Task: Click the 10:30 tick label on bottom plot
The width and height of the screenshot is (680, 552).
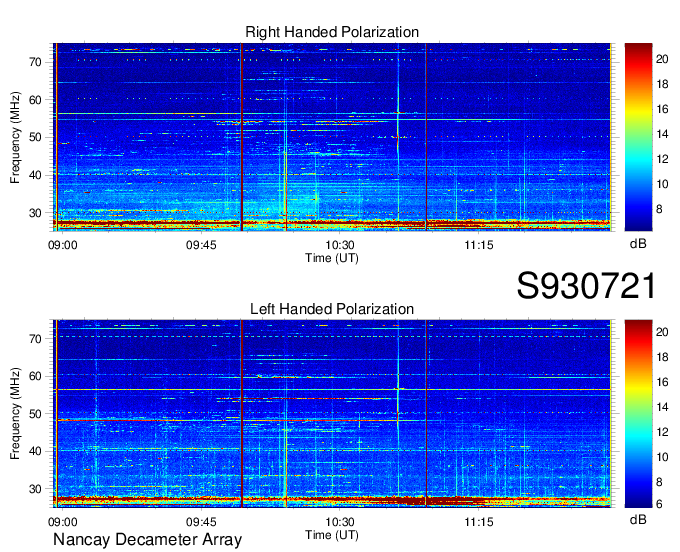Action: pos(340,522)
